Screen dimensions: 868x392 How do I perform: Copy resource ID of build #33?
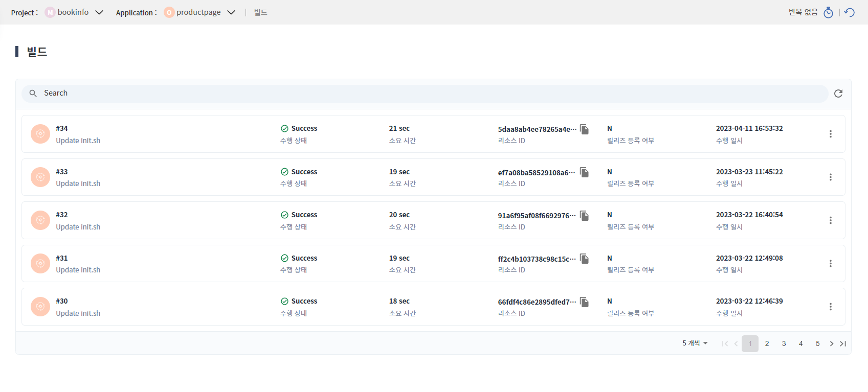(x=584, y=172)
